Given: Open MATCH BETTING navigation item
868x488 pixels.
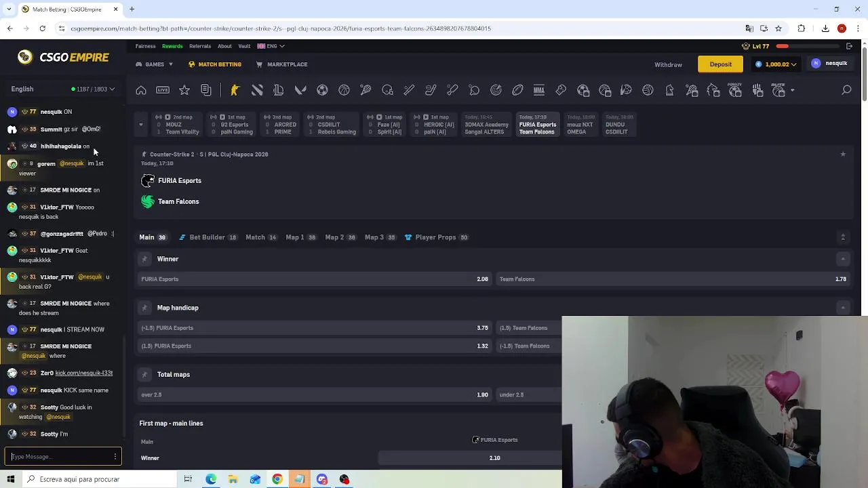Looking at the screenshot, I should 215,64.
